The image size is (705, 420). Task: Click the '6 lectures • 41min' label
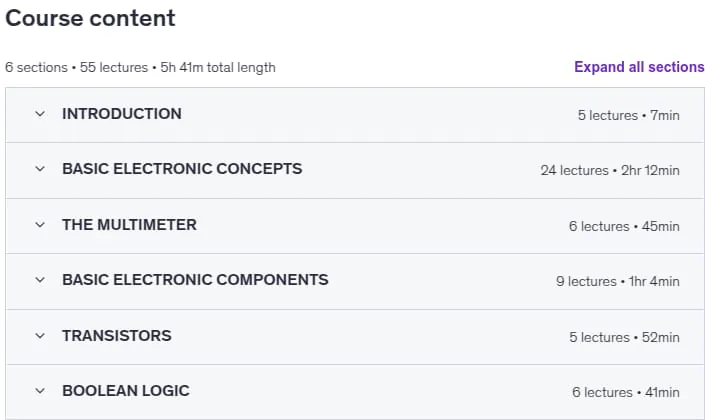tap(626, 393)
